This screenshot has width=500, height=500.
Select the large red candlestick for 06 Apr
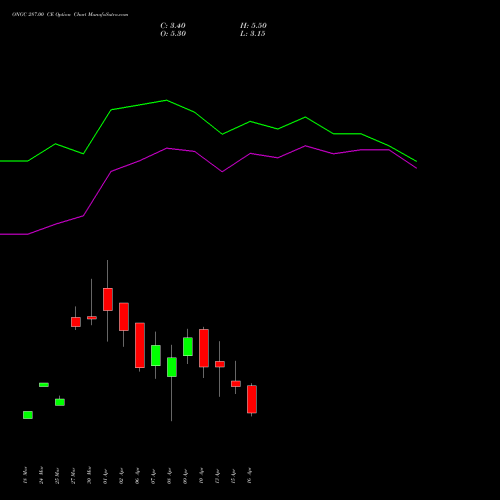(x=140, y=345)
